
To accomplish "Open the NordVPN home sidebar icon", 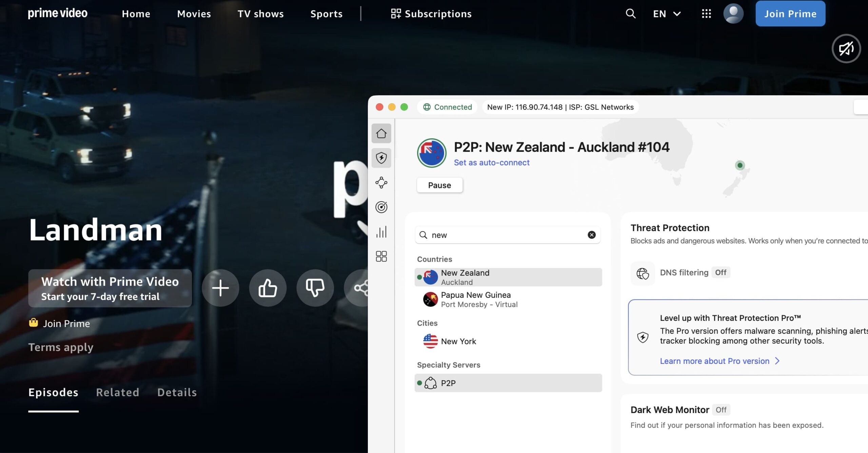I will point(381,133).
